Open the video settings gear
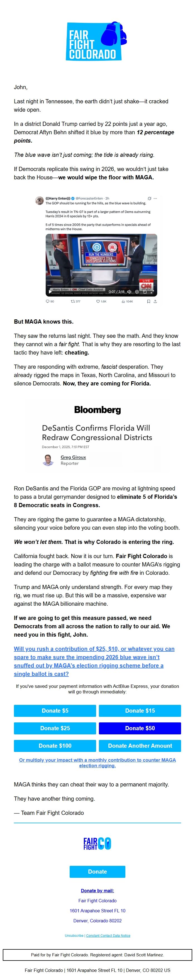The height and width of the screenshot is (980, 195). (137, 292)
